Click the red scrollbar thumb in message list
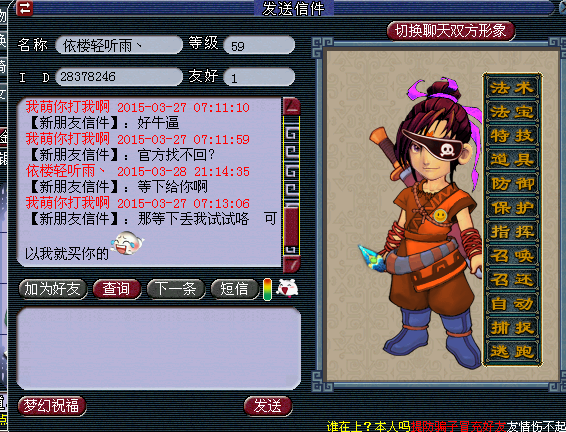566x432 pixels. tap(292, 226)
